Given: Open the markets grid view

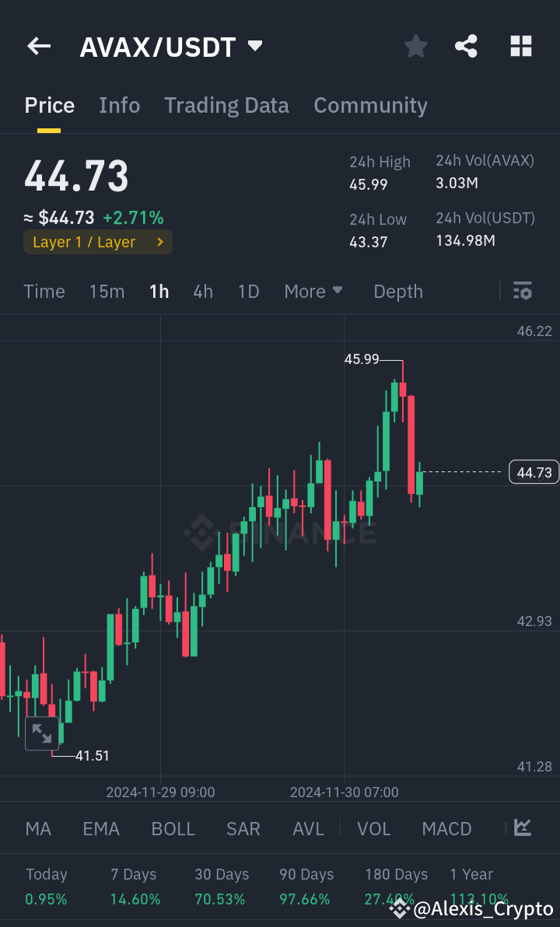Looking at the screenshot, I should pos(520,46).
